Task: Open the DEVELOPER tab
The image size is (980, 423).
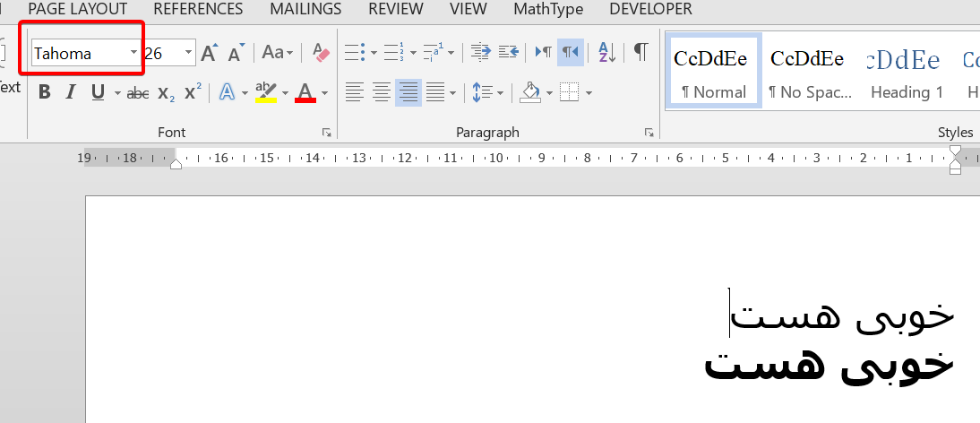Action: click(x=650, y=9)
